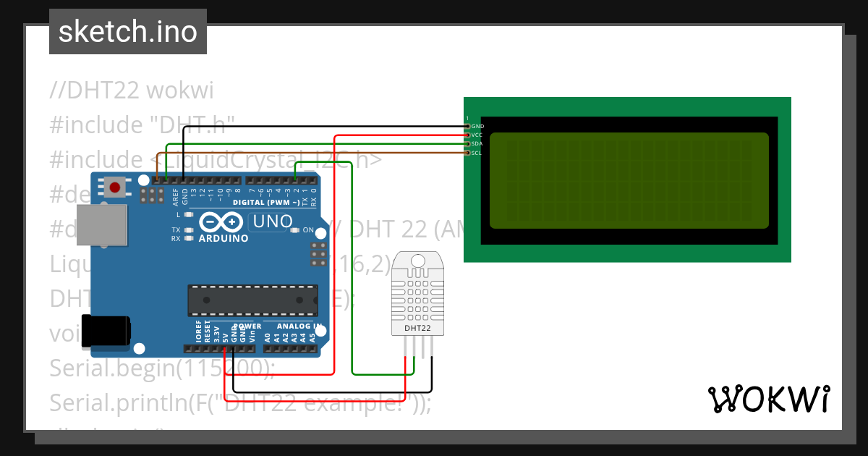Click the black barrel power jack

pos(105,329)
